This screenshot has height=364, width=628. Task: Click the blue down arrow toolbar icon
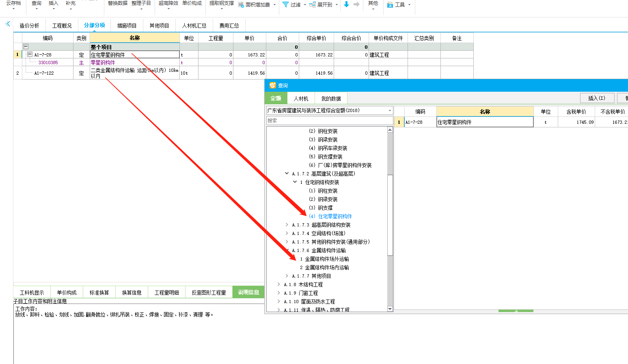[x=346, y=4]
